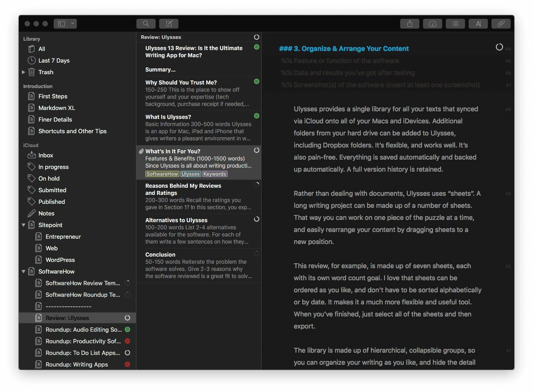The width and height of the screenshot is (533, 392).
Task: Expand the Trash disclosure triangle
Action: [x=24, y=72]
